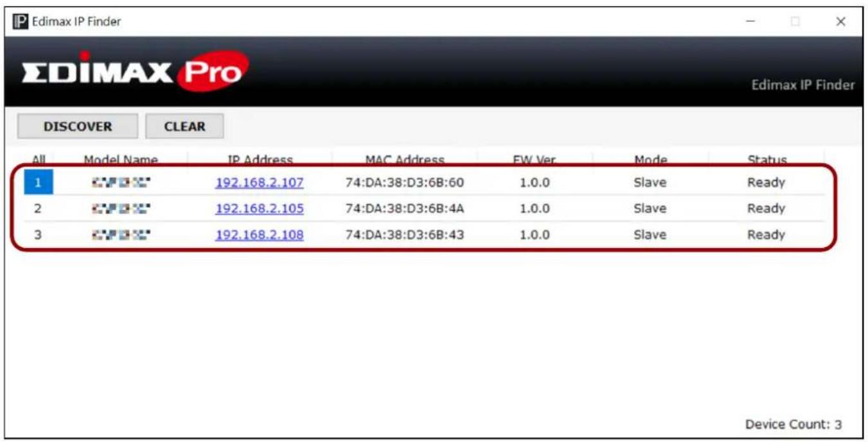Image resolution: width=868 pixels, height=443 pixels.
Task: Click MAC address 74:DA:38:D3:6B:60
Action: click(404, 183)
